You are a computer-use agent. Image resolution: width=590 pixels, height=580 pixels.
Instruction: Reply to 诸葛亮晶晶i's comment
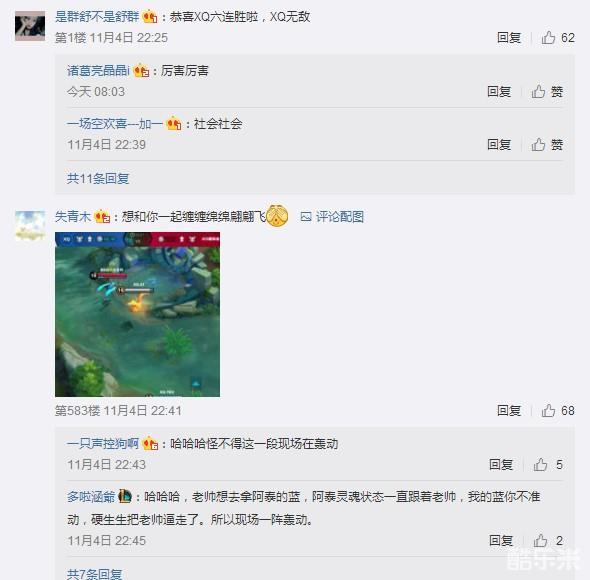[499, 91]
